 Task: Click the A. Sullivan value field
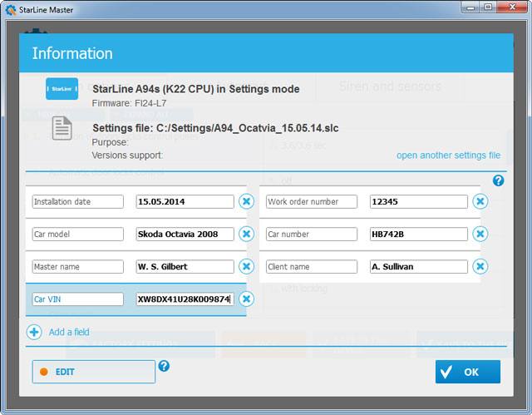[419, 267]
